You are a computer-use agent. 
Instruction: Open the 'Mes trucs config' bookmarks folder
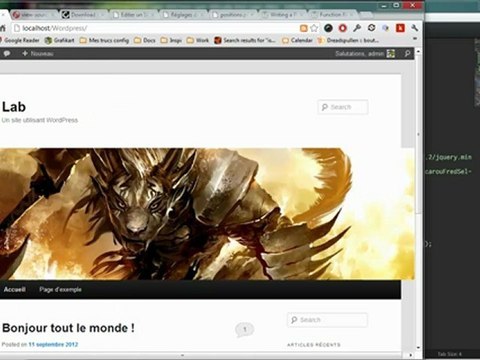pos(105,40)
